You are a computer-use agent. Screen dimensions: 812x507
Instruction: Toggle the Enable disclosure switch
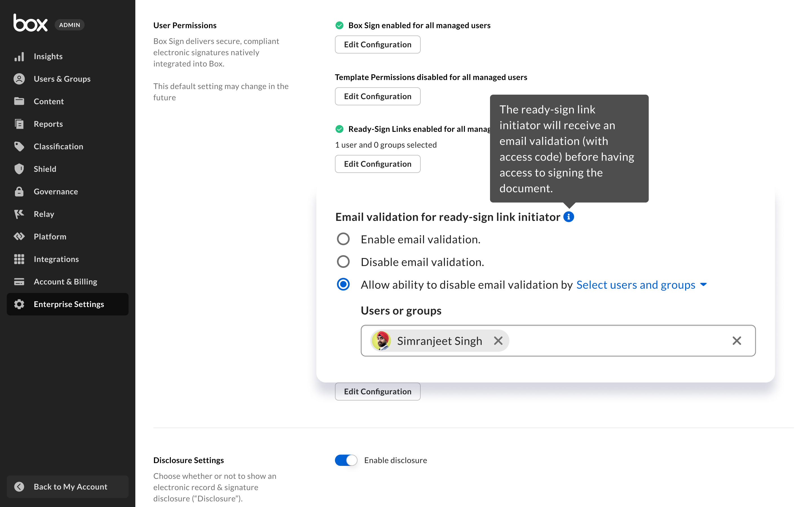(x=346, y=460)
